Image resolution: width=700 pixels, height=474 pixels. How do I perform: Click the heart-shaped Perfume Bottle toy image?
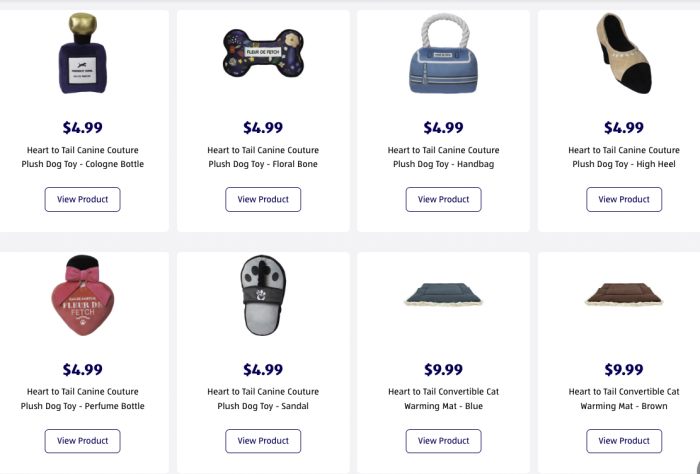point(82,296)
